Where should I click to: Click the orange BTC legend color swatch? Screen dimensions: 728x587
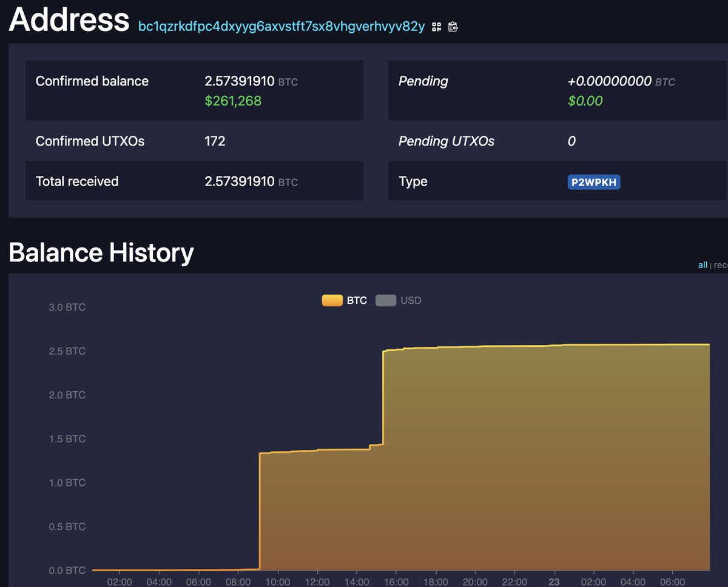pyautogui.click(x=332, y=300)
